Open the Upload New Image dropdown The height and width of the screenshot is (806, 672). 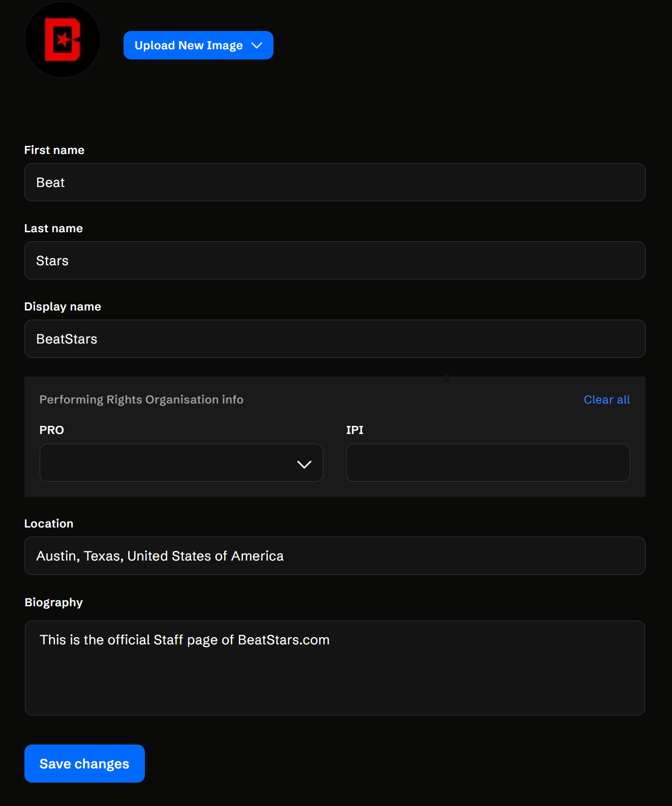198,45
